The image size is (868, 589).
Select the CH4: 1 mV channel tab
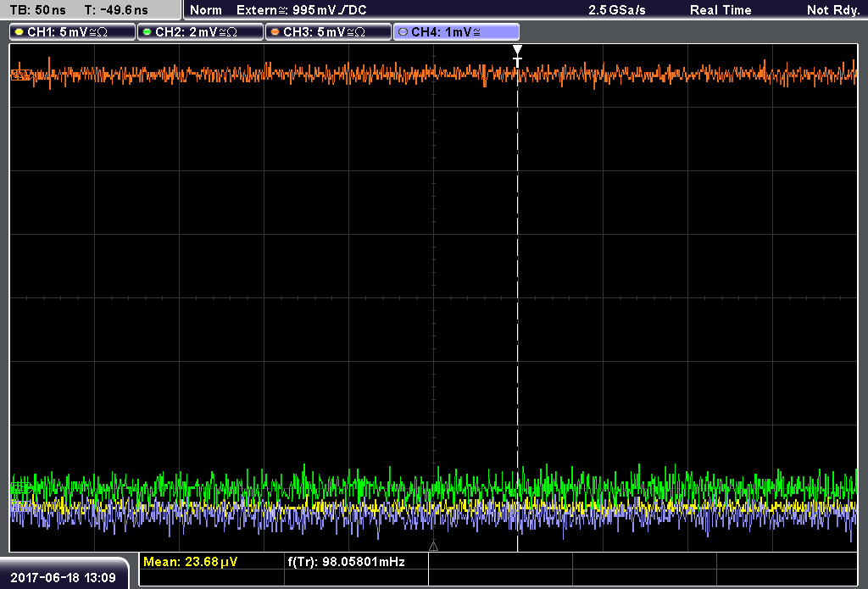[456, 32]
